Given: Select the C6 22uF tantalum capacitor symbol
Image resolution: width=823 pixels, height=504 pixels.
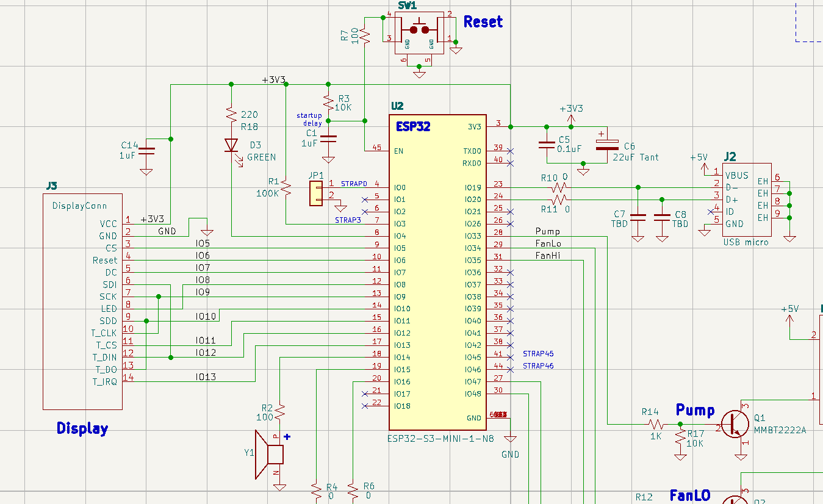Looking at the screenshot, I should tap(608, 145).
